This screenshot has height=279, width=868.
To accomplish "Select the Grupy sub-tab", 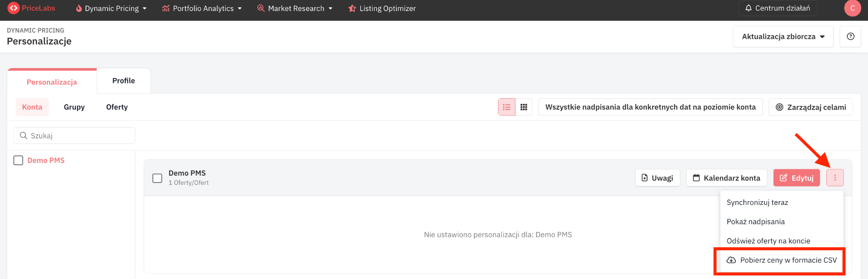I will (x=74, y=107).
